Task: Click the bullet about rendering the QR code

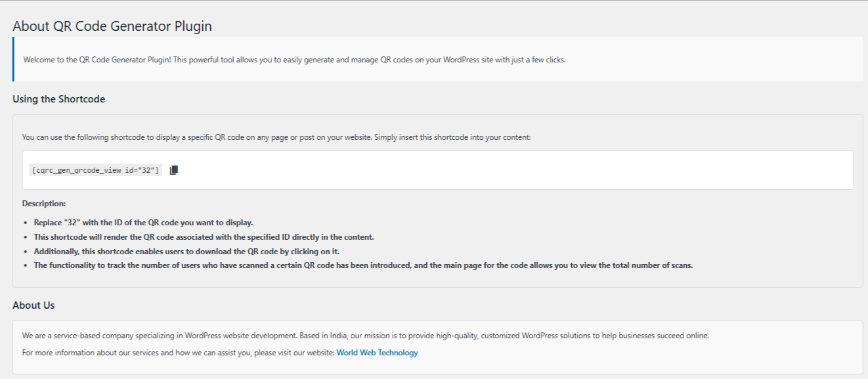Action: (204, 237)
